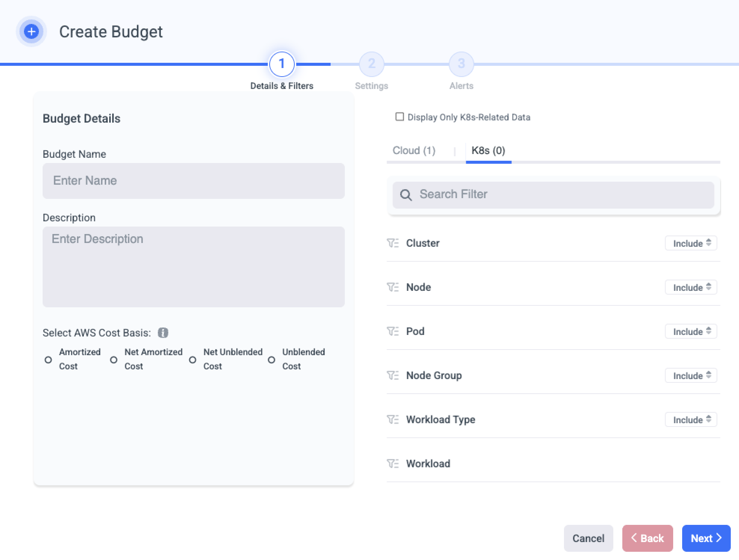Click step 2 Settings in progress bar
The height and width of the screenshot is (560, 739).
click(x=371, y=64)
